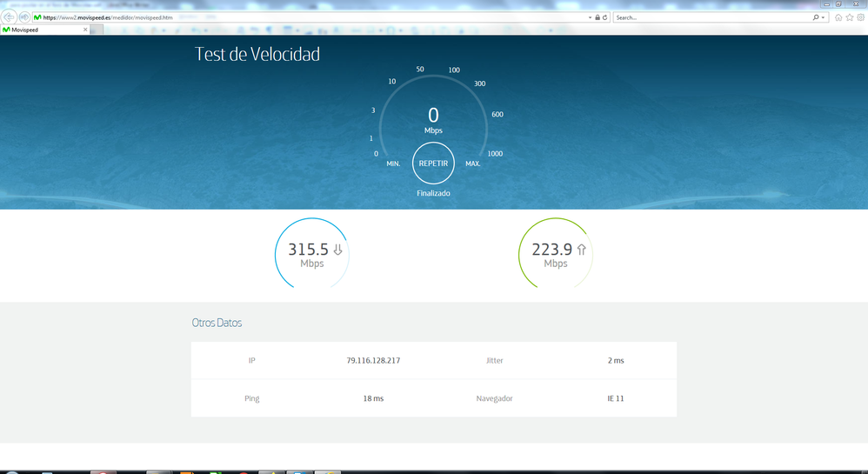
Task: Open Favorites star icon in browser toolbar
Action: pyautogui.click(x=850, y=17)
